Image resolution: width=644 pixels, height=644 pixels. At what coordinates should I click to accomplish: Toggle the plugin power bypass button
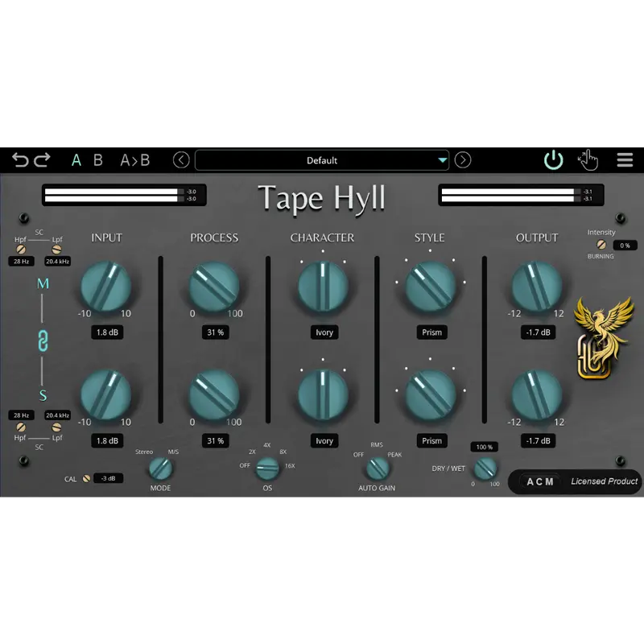[x=553, y=160]
